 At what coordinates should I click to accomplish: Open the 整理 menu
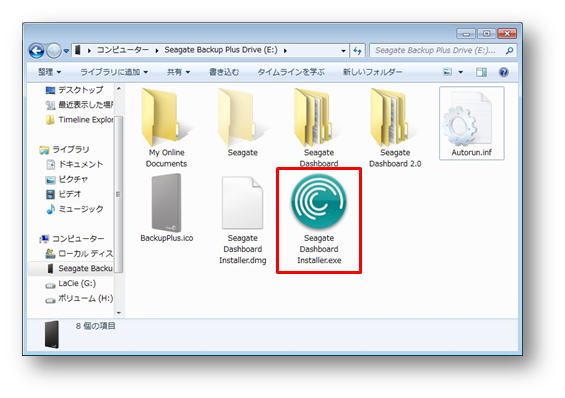(x=49, y=72)
